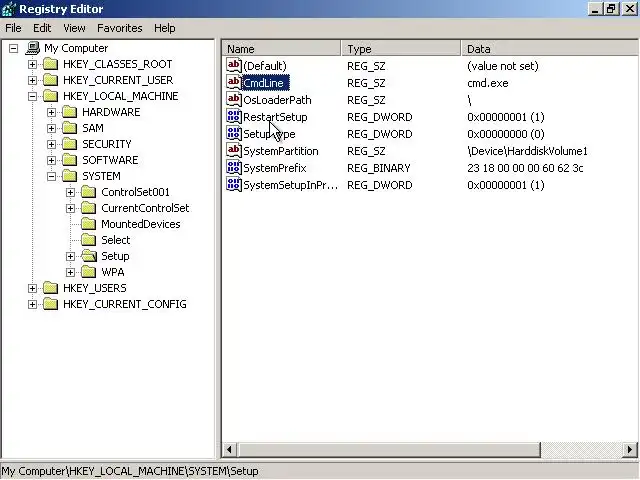Collapse the HKEY_LOCAL_MACHINE hive
Screen dimensions: 640x480
[x=32, y=96]
